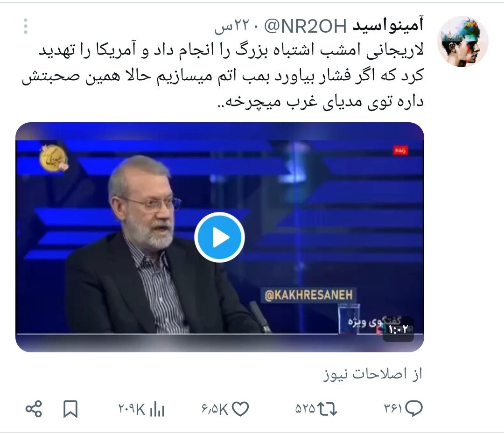Click the retweet count ۵۲۵
Screen dimensions: 504x434
point(305,409)
